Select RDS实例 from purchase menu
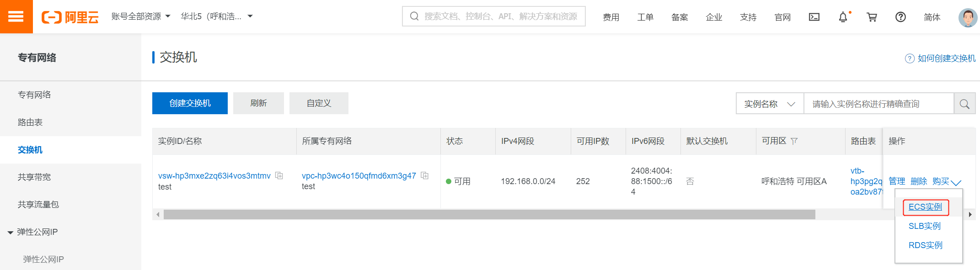This screenshot has width=980, height=270. (925, 245)
